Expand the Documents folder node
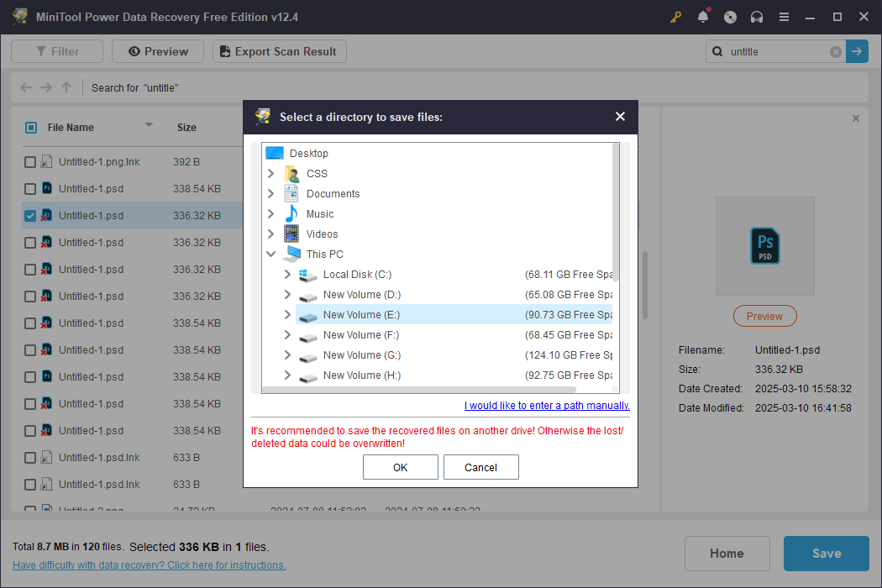The width and height of the screenshot is (882, 588). click(271, 193)
